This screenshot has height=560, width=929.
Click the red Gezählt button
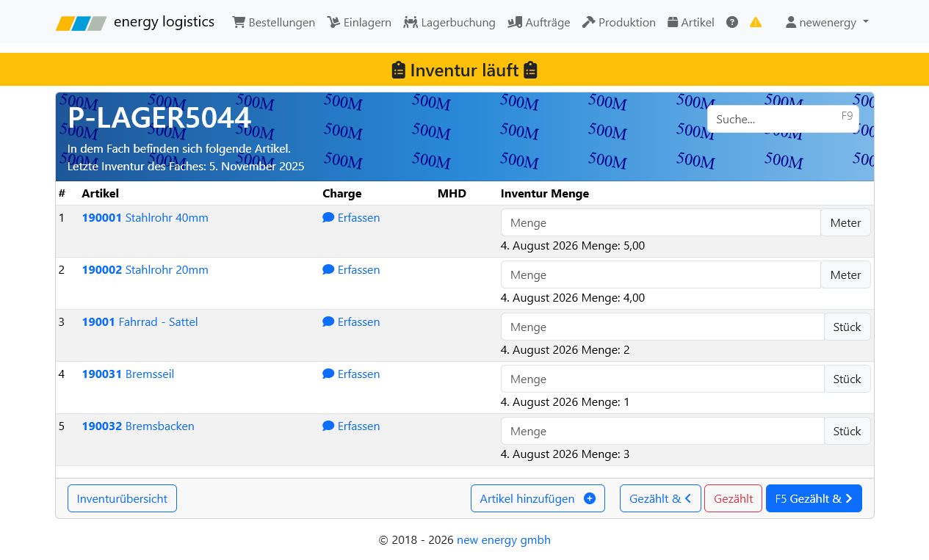(x=733, y=498)
